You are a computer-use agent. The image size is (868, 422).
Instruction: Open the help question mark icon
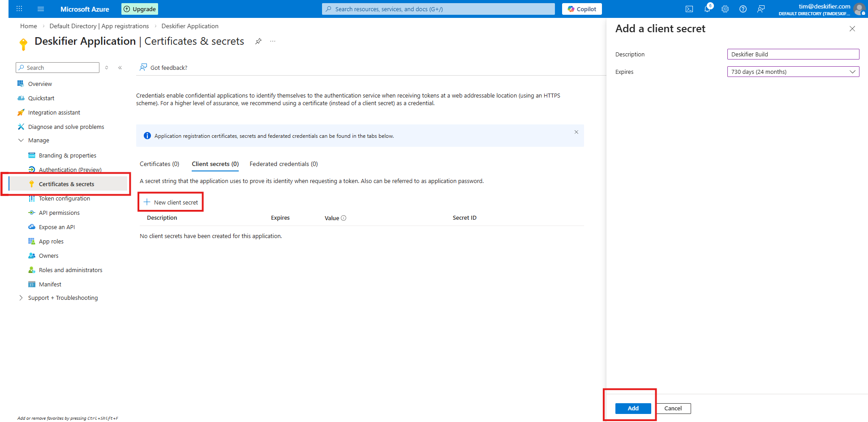(743, 9)
